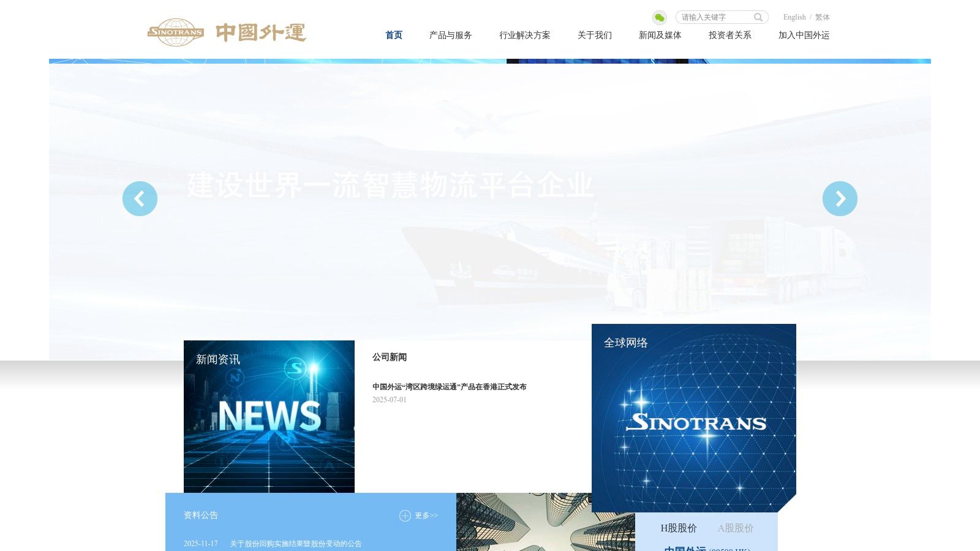The height and width of the screenshot is (551, 980).
Task: Click the keyword search input field
Action: click(x=714, y=17)
